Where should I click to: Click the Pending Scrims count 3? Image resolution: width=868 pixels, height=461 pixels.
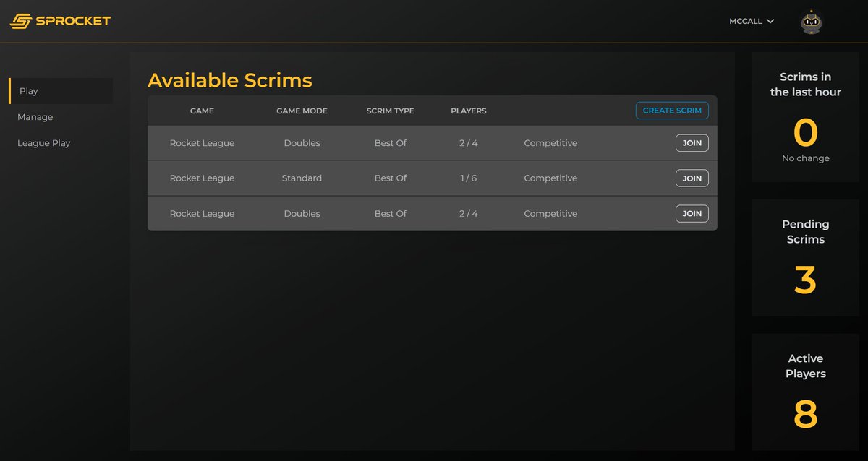(x=805, y=281)
